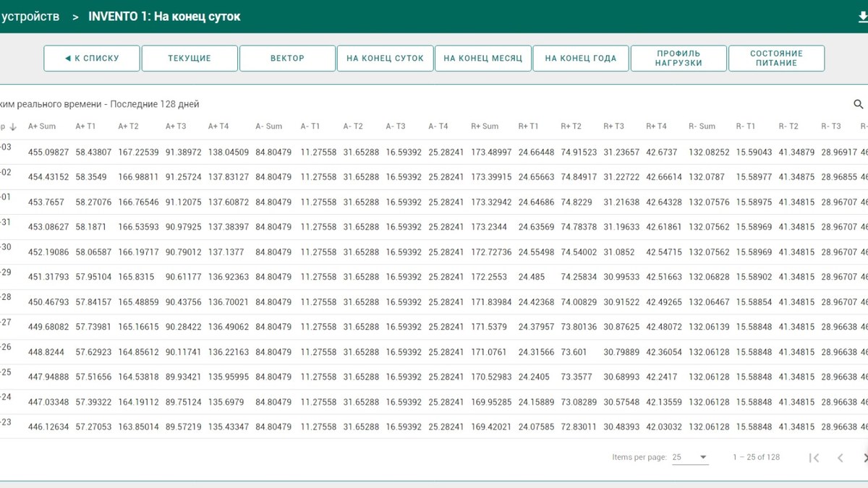Select cell value 132.08252
This screenshot has width=868, height=488.
coord(710,153)
